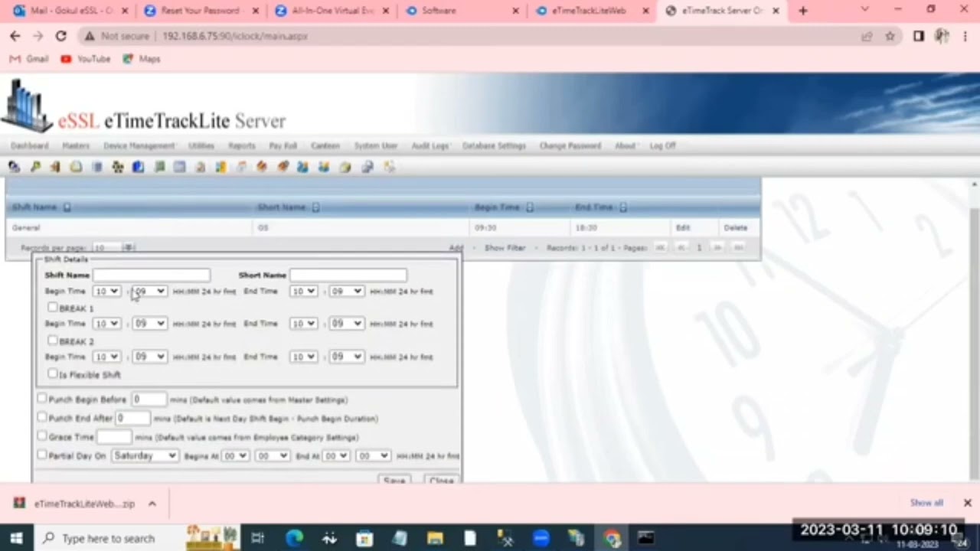Viewport: 980px width, 551px height.
Task: Click the filter icon beside End Time header
Action: pyautogui.click(x=622, y=207)
